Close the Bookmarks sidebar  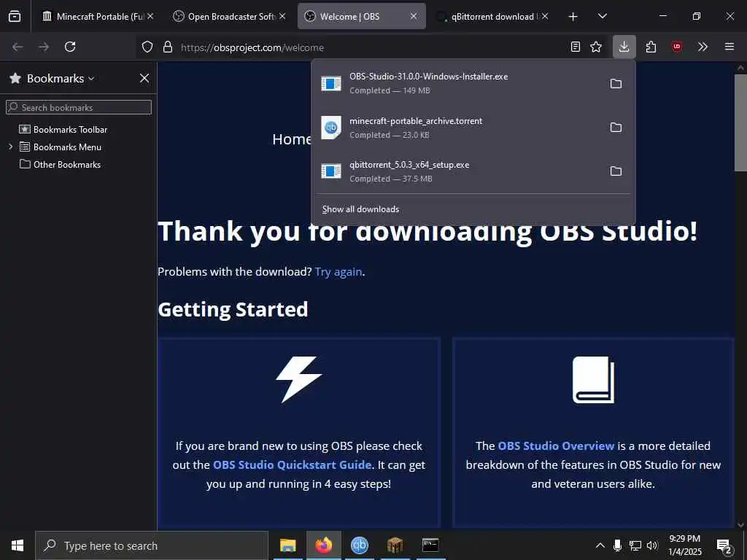point(144,78)
